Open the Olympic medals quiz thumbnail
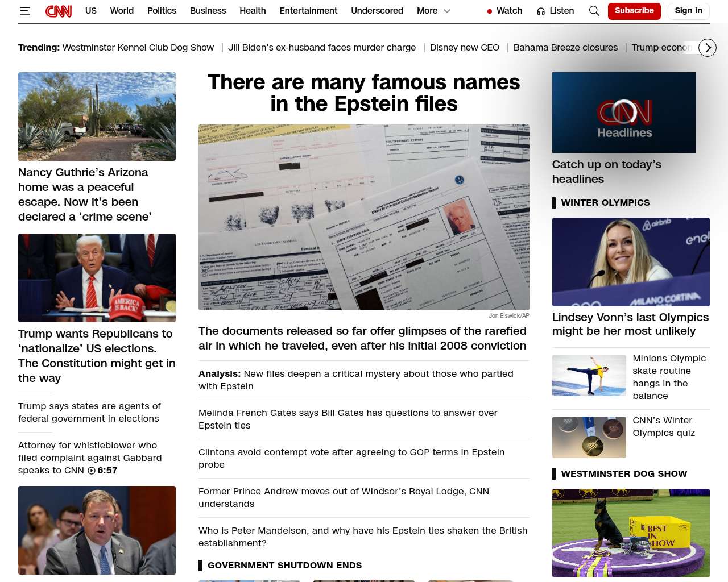 pos(589,437)
